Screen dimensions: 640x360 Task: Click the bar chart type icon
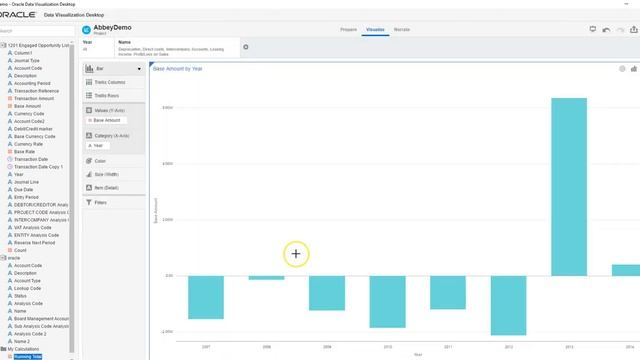[x=89, y=69]
